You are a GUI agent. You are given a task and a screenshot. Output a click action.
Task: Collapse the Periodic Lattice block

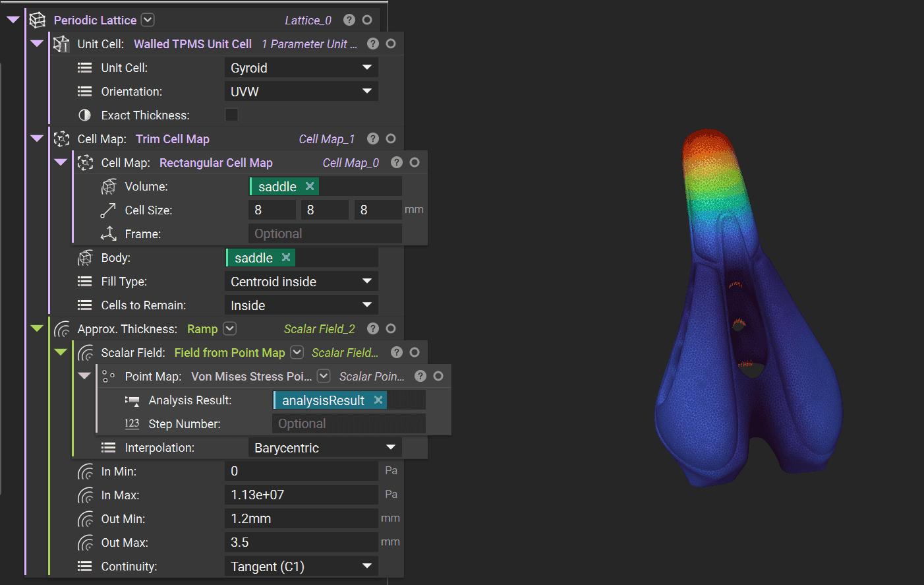coord(13,20)
